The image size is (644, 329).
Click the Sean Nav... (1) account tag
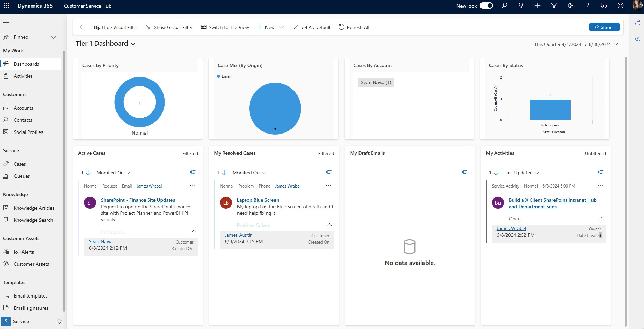point(376,82)
